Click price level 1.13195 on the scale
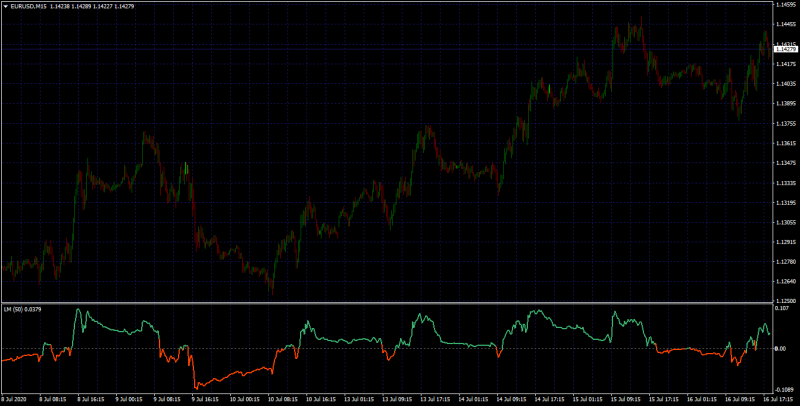The image size is (800, 406). (x=786, y=203)
